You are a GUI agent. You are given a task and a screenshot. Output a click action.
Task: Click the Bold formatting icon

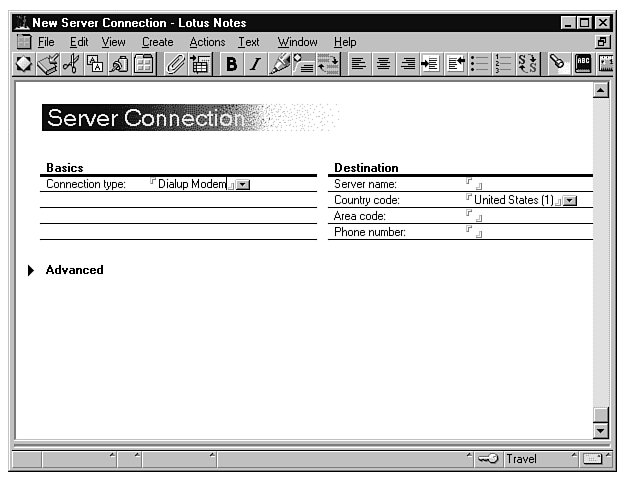[232, 65]
